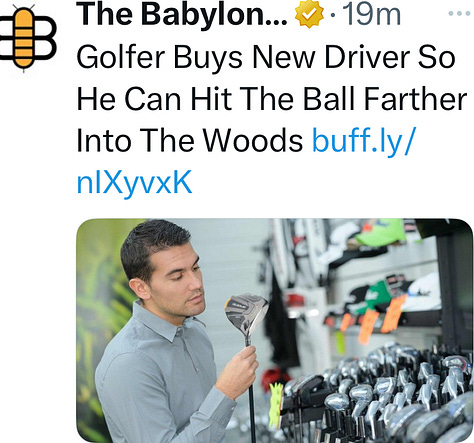Click the green shoe on the shelf

(382, 232)
